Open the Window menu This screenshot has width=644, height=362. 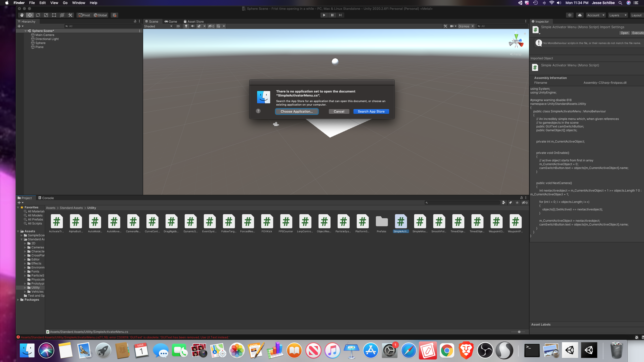coord(78,3)
